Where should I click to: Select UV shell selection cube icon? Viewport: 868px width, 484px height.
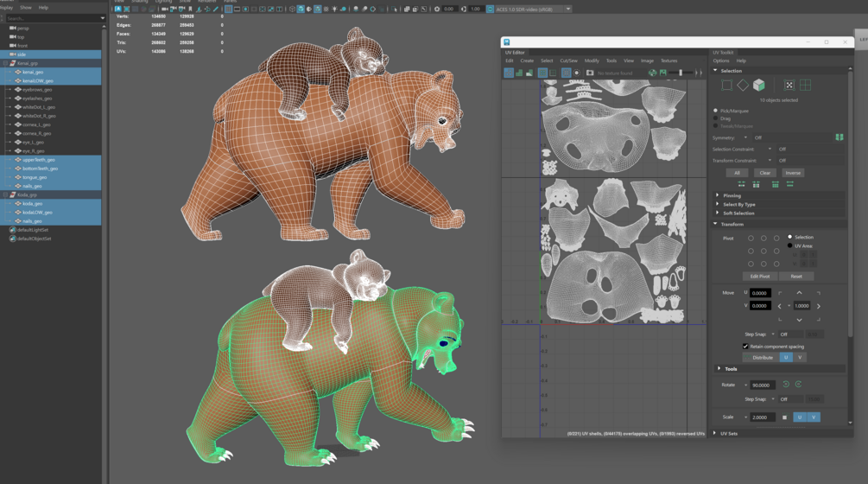758,85
